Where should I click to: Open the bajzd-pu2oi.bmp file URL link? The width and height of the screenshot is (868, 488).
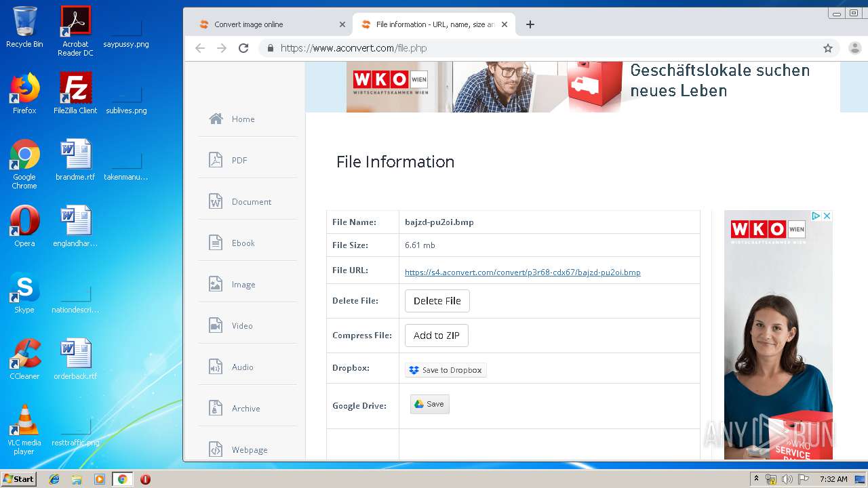pyautogui.click(x=522, y=272)
